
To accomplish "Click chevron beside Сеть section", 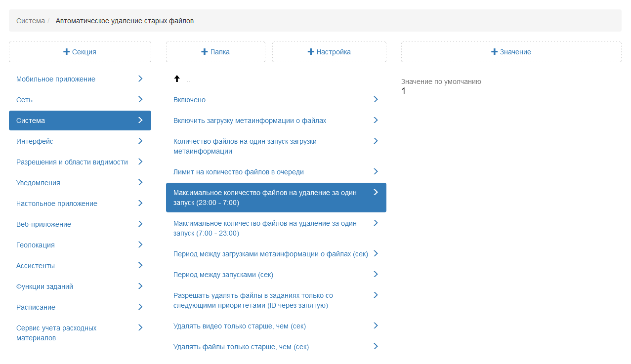I will (x=140, y=100).
